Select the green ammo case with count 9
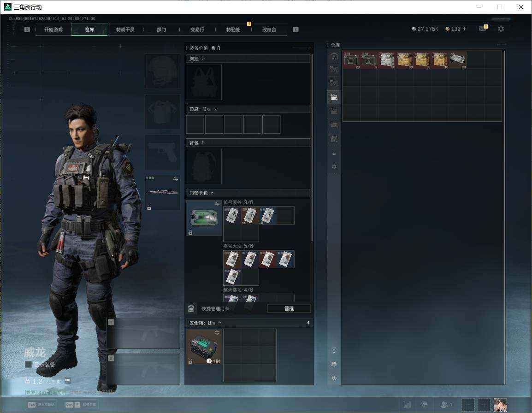532x413 pixels. [369, 60]
